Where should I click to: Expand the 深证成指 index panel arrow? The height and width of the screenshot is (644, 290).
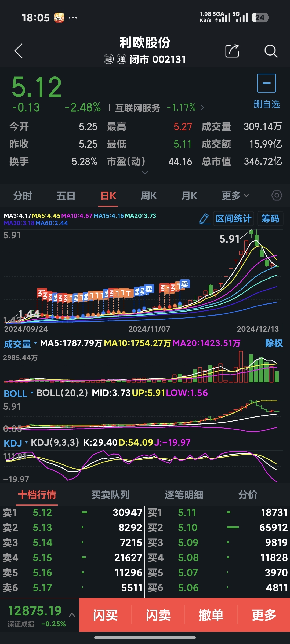click(x=72, y=615)
